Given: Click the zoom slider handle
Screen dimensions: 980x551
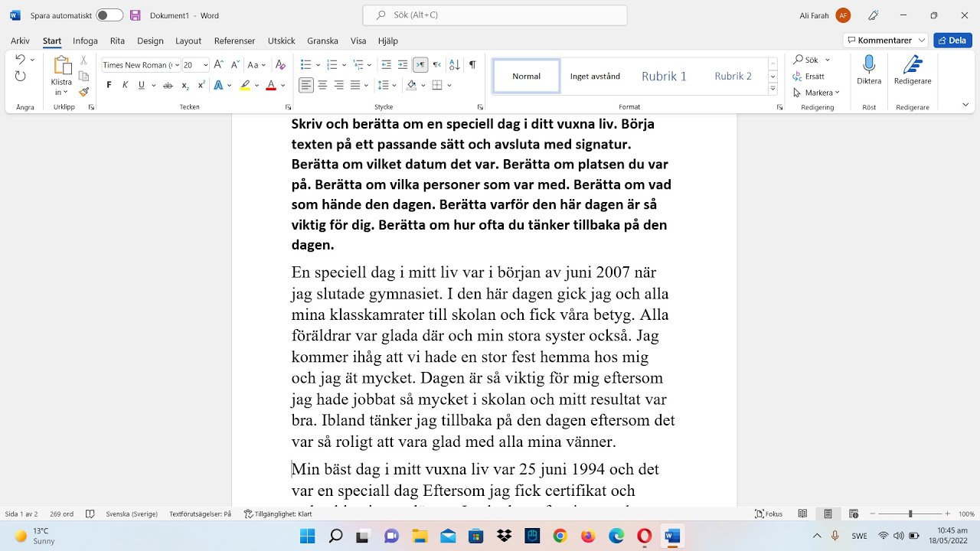Looking at the screenshot, I should pyautogui.click(x=910, y=514).
